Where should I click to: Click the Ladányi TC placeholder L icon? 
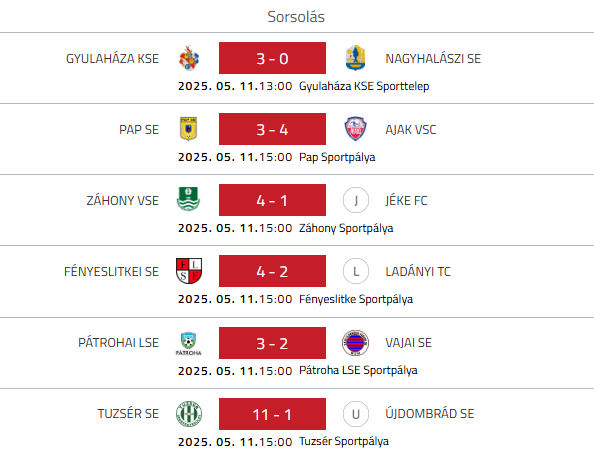tap(356, 271)
